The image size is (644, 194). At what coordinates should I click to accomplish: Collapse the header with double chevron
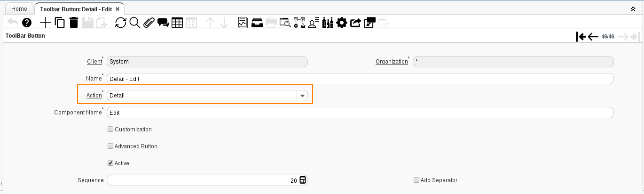(633, 9)
